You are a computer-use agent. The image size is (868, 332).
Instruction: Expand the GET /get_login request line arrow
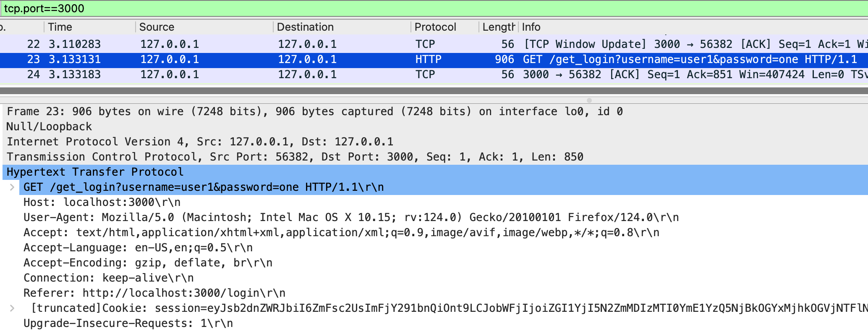[x=12, y=187]
